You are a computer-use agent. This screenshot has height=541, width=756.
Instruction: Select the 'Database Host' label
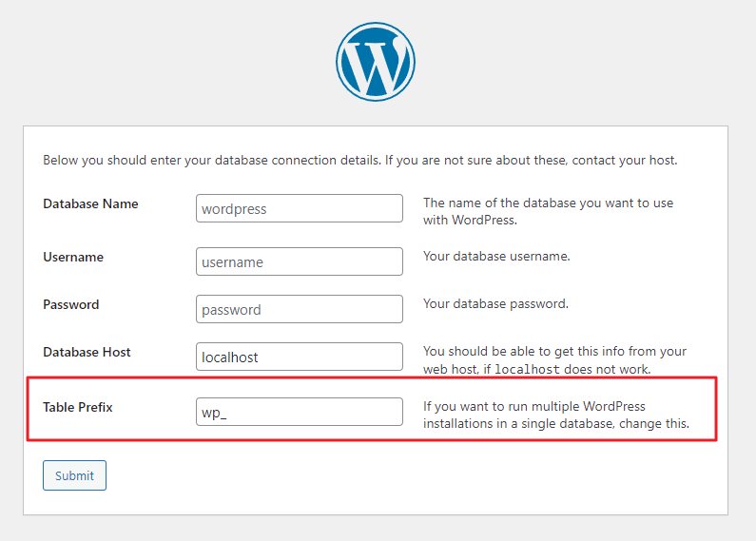[87, 353]
